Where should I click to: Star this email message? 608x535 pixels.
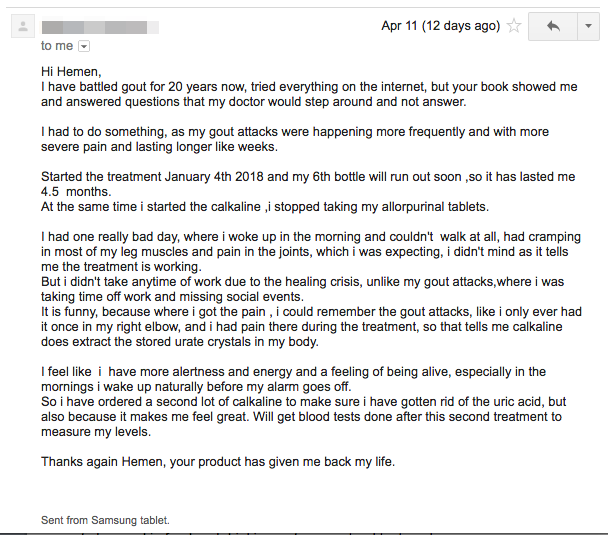[514, 26]
